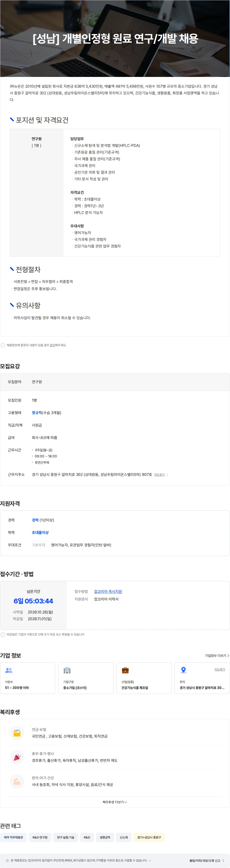Click 불법/허위/과장/오류 신고 report button
Viewport: 230px width, 868px height.
click(x=207, y=860)
